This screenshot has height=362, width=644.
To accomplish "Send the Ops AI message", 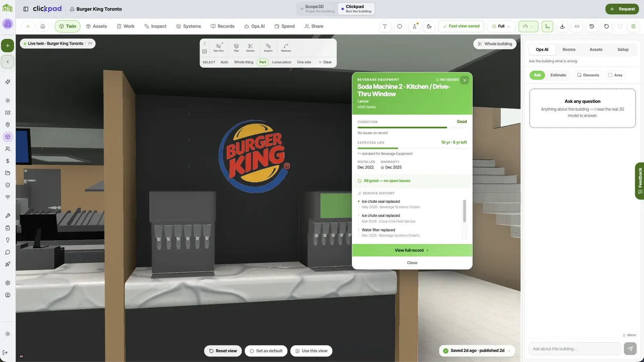I will (x=630, y=349).
